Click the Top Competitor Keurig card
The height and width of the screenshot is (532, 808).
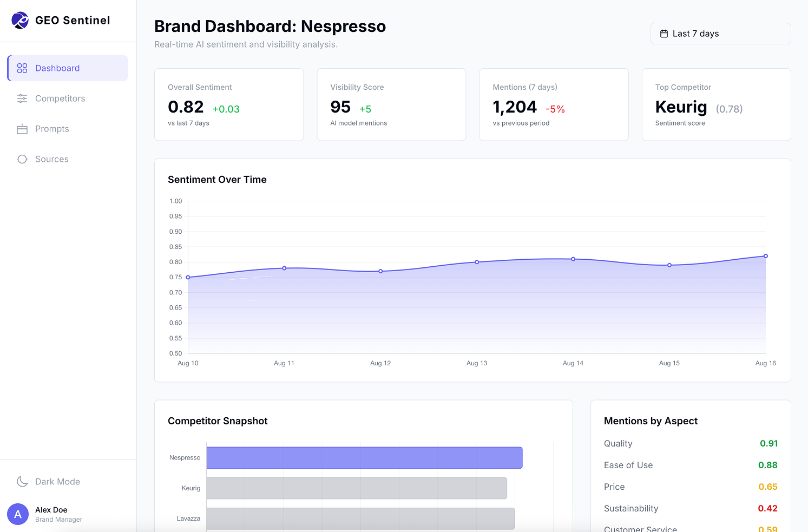tap(716, 104)
